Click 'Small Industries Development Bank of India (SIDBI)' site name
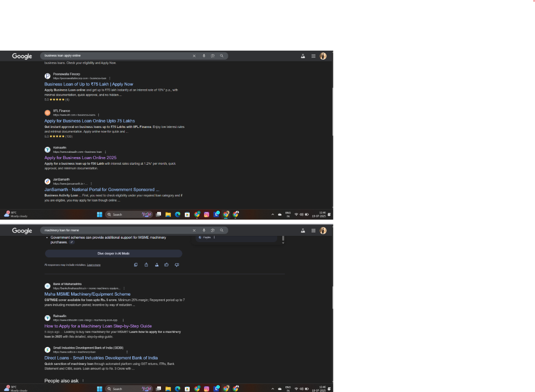Viewport: 535px width, 392px height. pos(88,348)
